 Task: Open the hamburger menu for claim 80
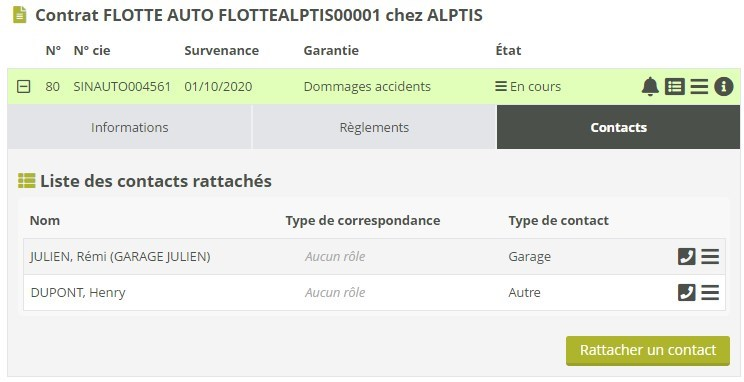pos(699,87)
